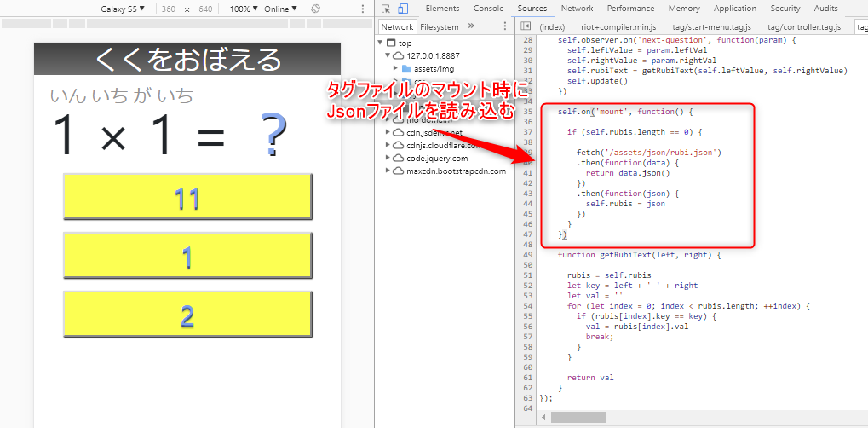
Task: Click the cloud icon beside code.jquery.com
Action: tap(398, 158)
